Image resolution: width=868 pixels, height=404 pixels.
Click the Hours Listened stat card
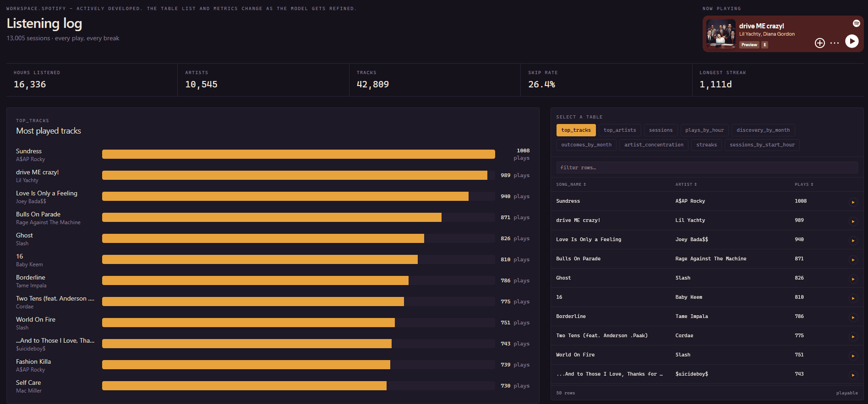[92, 80]
